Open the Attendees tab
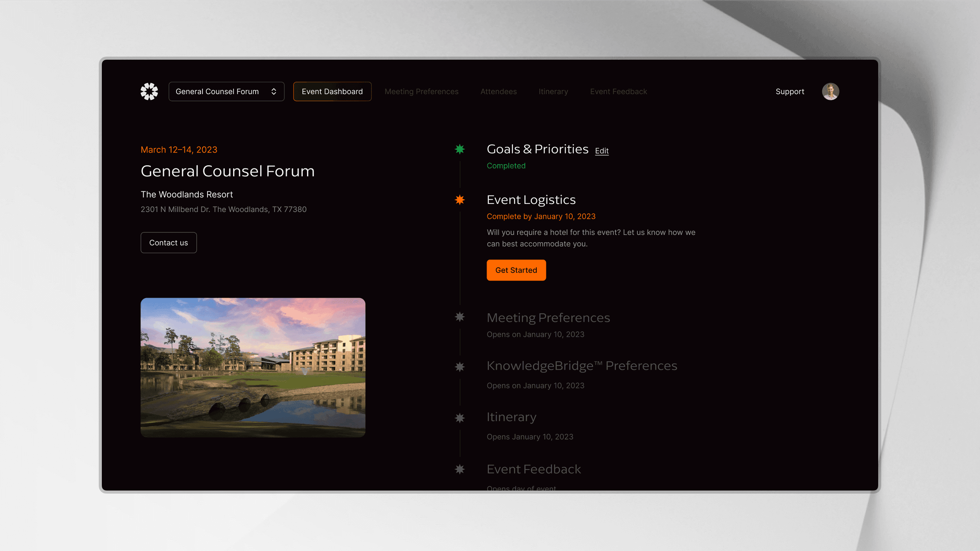 click(498, 91)
